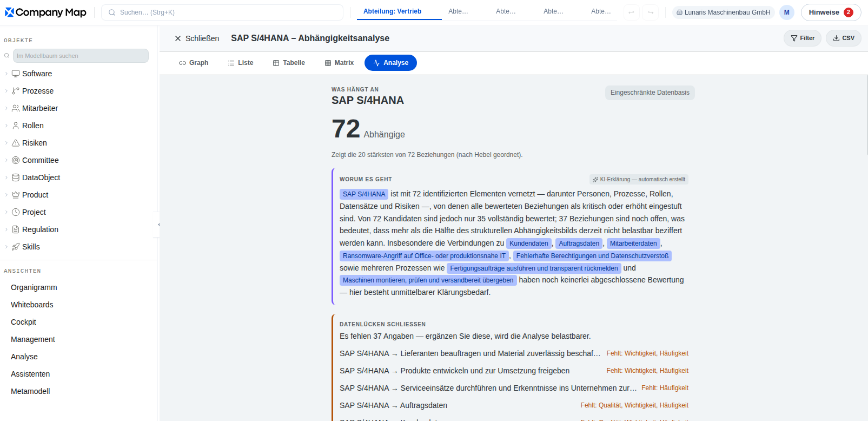The image size is (868, 421).
Task: Click the Prozesse branch icon
Action: (x=16, y=91)
